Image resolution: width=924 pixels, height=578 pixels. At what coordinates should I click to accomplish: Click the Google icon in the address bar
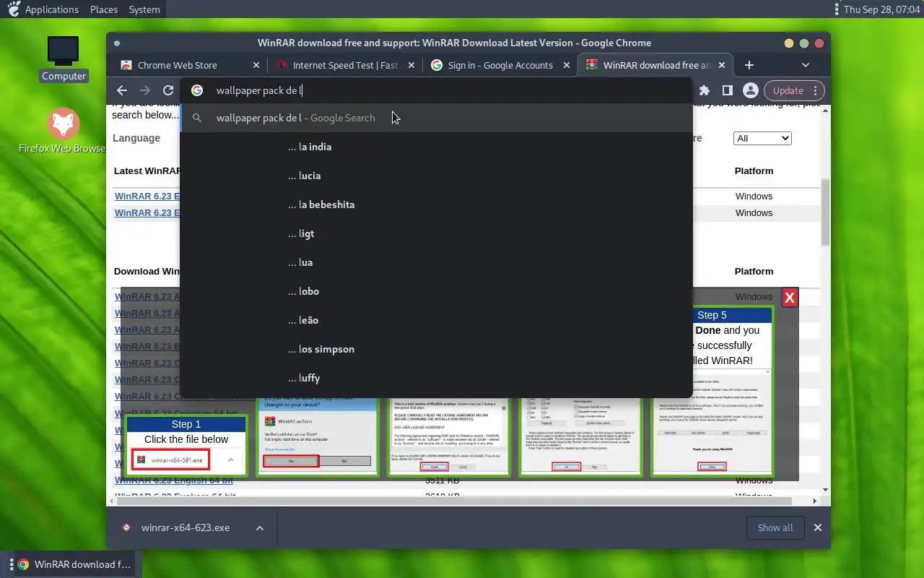[197, 90]
